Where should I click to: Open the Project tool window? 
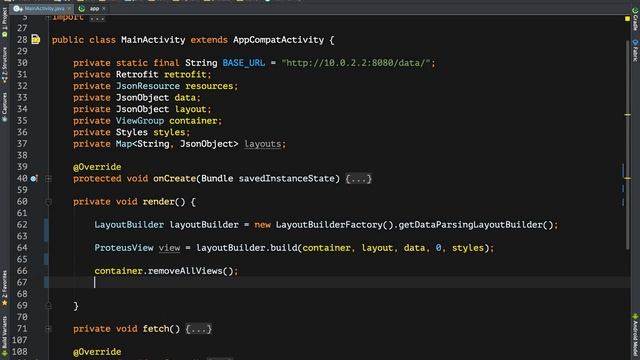[4, 22]
